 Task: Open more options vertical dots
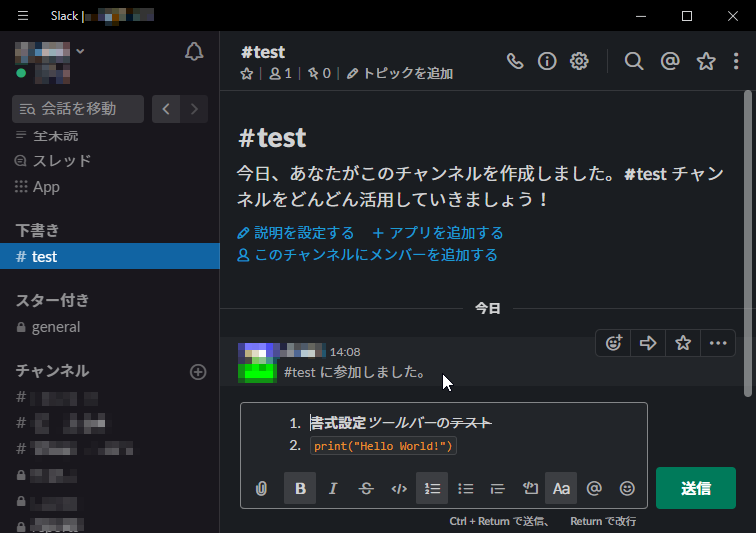(x=736, y=61)
